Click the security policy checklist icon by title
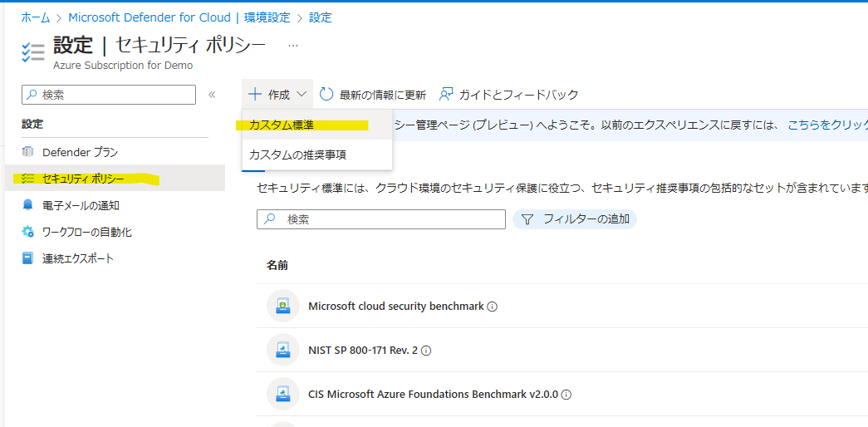Screen dimensions: 868x427 (32, 51)
